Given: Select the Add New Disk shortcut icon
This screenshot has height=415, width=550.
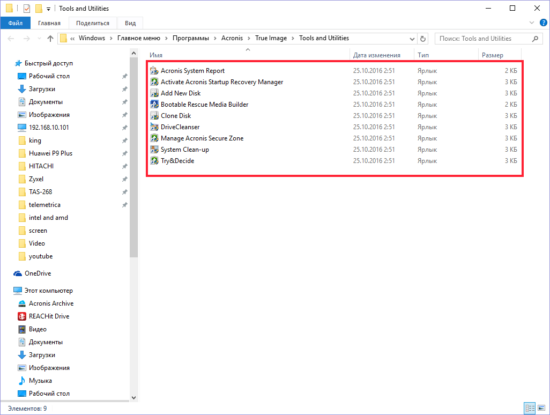Looking at the screenshot, I should [x=154, y=93].
